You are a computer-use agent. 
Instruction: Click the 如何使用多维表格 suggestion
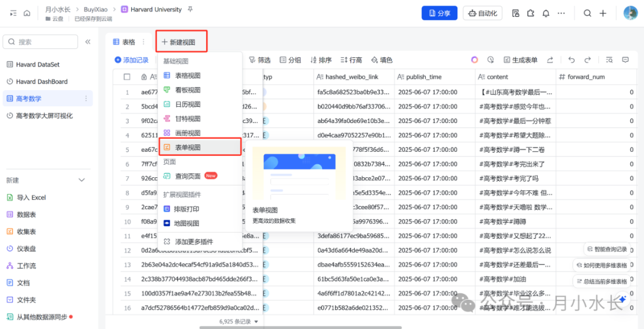pyautogui.click(x=602, y=265)
